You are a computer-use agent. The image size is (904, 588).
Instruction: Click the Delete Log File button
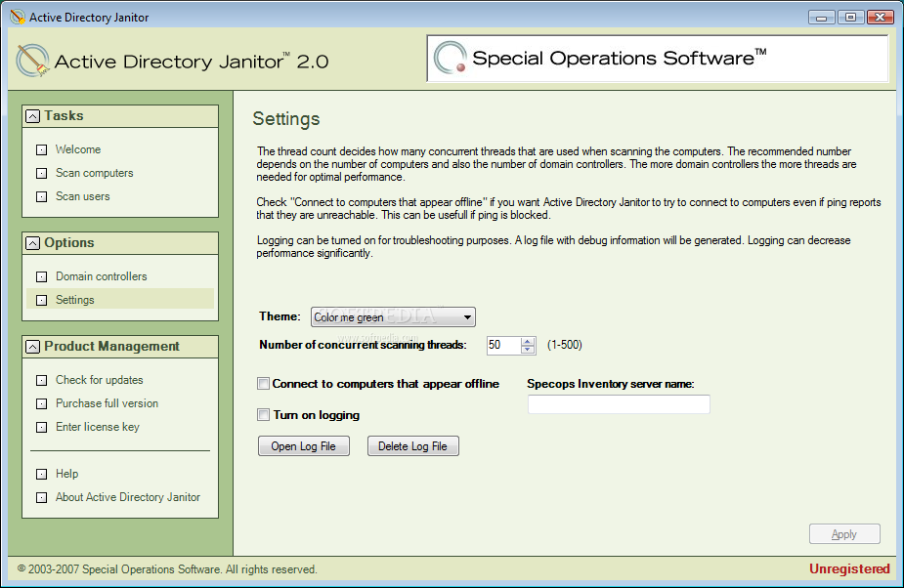(x=412, y=446)
